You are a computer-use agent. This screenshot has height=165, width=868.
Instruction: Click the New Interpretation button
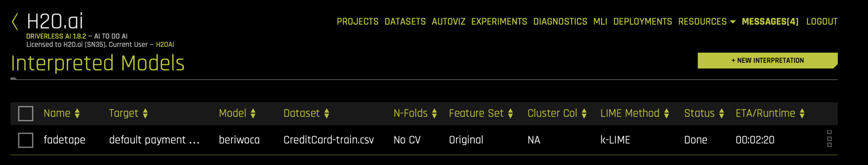(767, 61)
